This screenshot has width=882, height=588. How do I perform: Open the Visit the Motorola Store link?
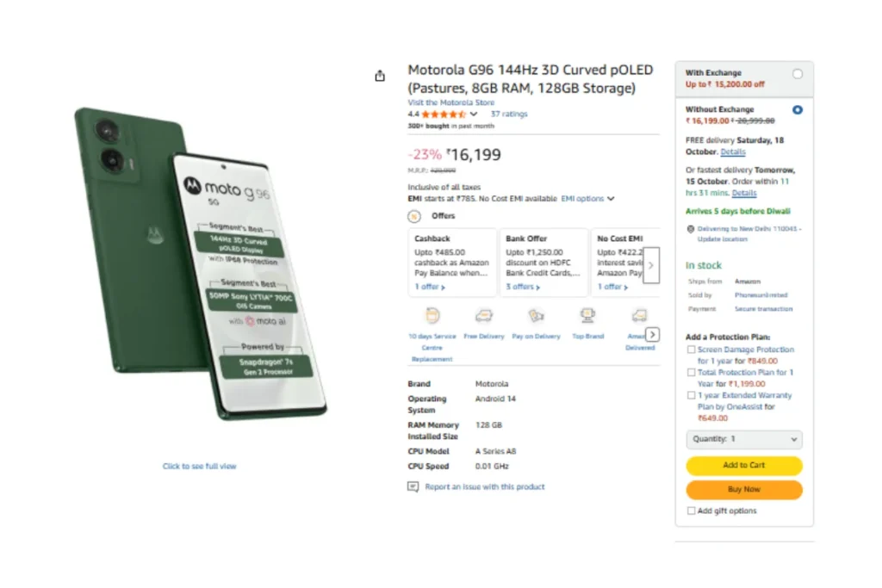coord(450,102)
